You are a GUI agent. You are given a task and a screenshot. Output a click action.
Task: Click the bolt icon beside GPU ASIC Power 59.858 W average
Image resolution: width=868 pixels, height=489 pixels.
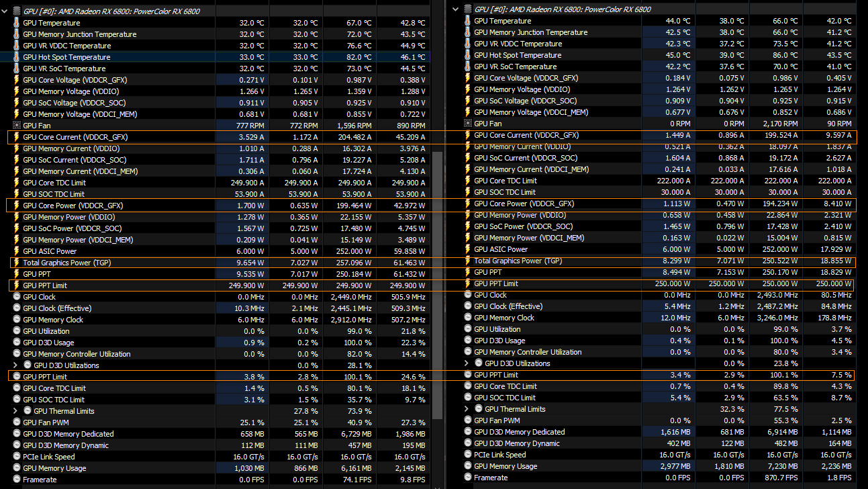click(16, 251)
